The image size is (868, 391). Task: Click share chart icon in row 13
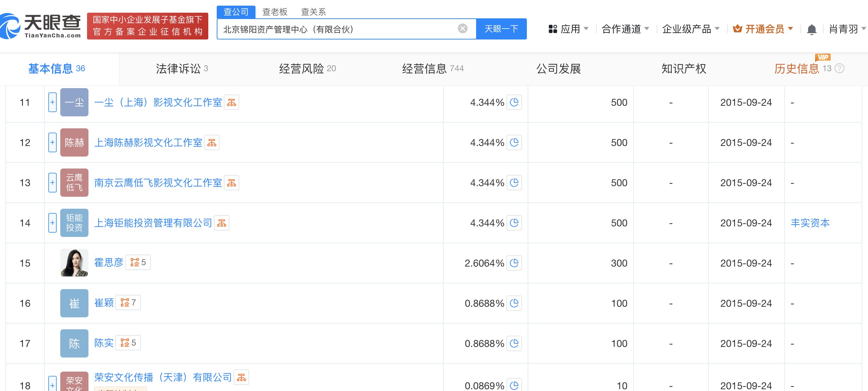514,183
